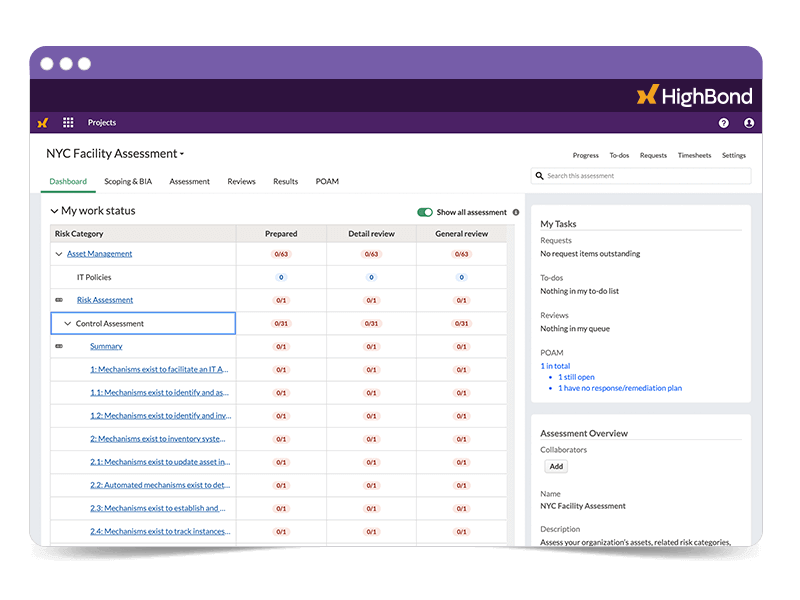Switch to the Results tab
Viewport: 800px width, 600px height.
pos(285,182)
